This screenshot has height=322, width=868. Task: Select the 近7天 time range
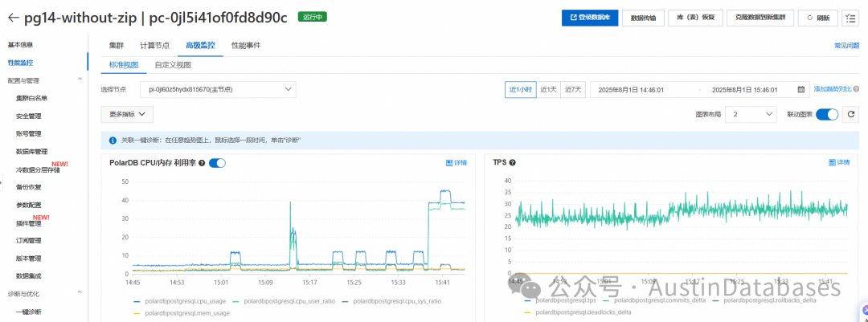coord(573,90)
